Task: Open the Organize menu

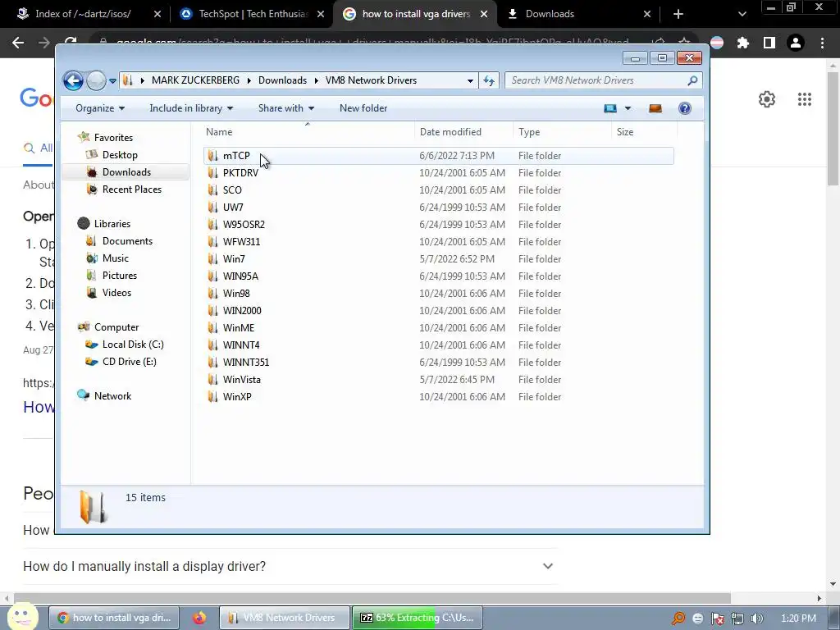Action: [99, 108]
